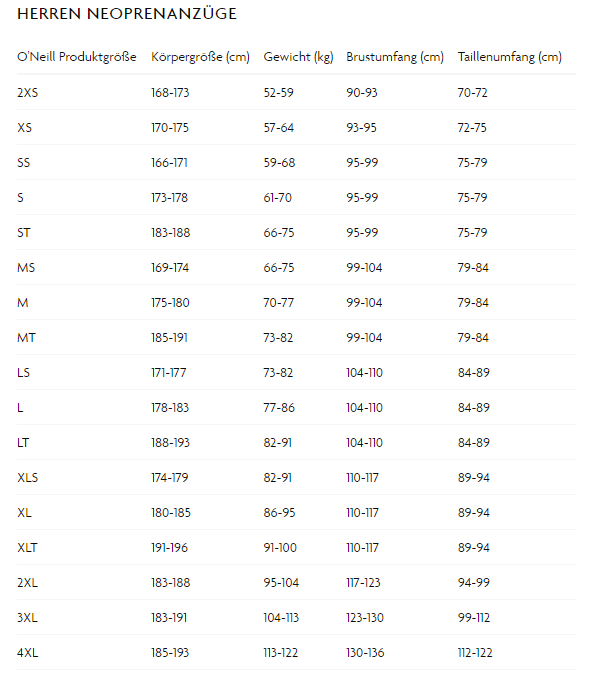Click body height value 168-173
Screen dimensions: 594x688
[x=170, y=93]
